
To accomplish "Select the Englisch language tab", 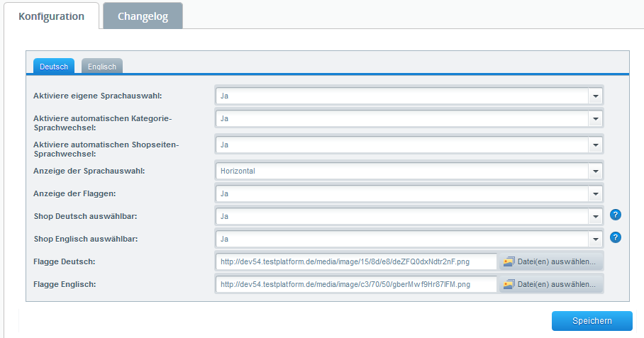I will tap(102, 67).
